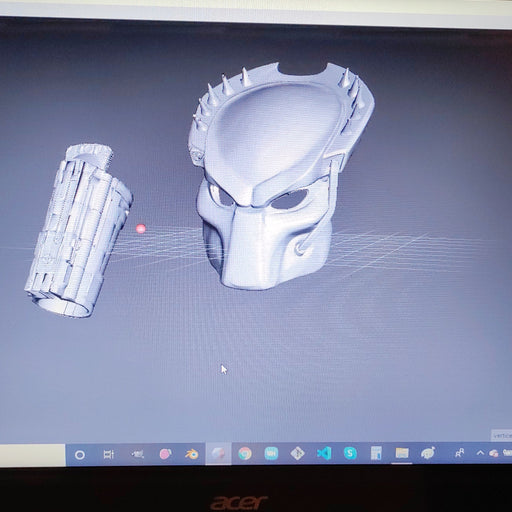Viewport: 512px width, 512px height.
Task: Open the bird-shaped app icon on the taskbar
Action: point(428,453)
